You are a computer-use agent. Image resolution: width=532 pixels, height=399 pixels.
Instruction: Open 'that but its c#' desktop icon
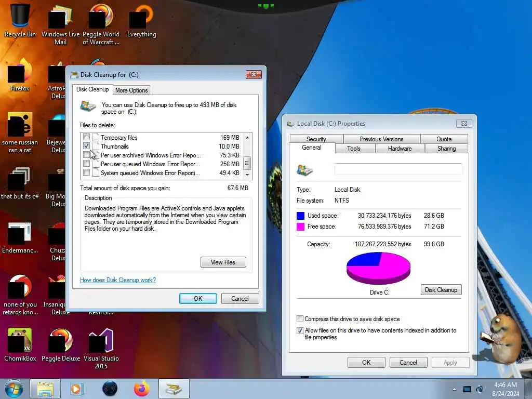(20, 183)
